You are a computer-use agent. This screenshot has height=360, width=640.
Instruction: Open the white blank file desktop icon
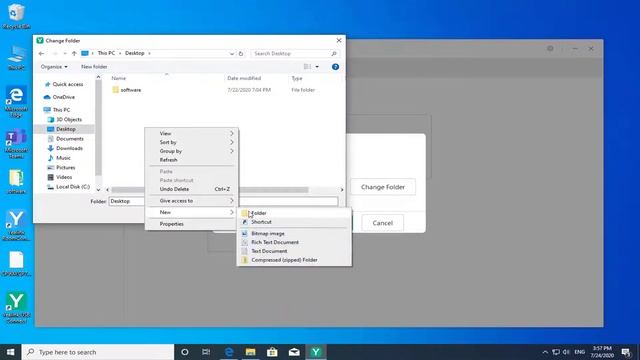[x=16, y=264]
